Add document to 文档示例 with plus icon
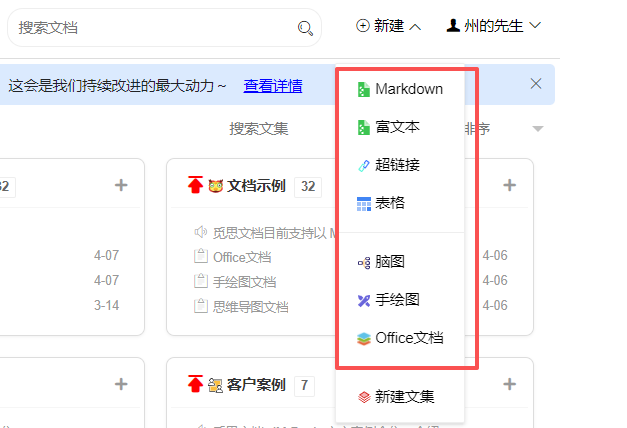The image size is (627, 428). tap(509, 185)
